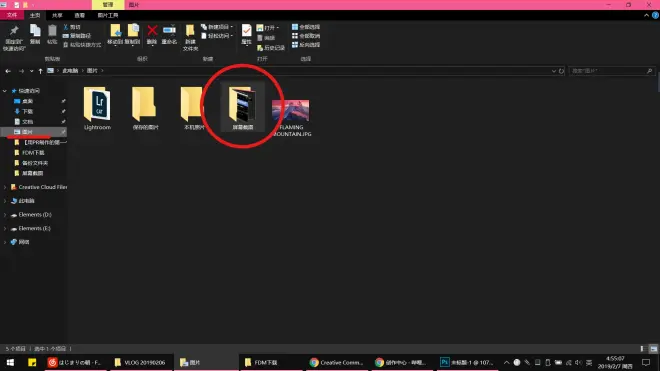
Task: Open the address bar history dropdown
Action: (x=554, y=71)
